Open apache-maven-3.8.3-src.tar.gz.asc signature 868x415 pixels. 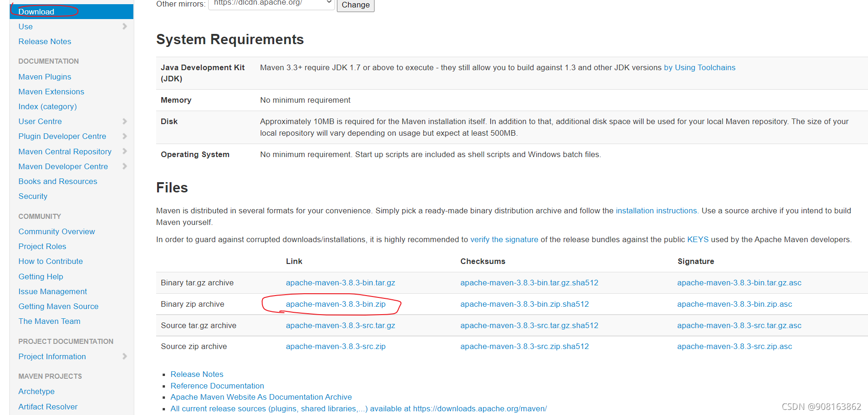point(739,325)
